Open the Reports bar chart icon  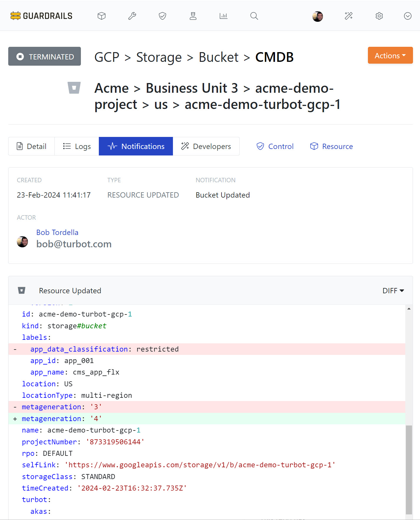click(224, 16)
